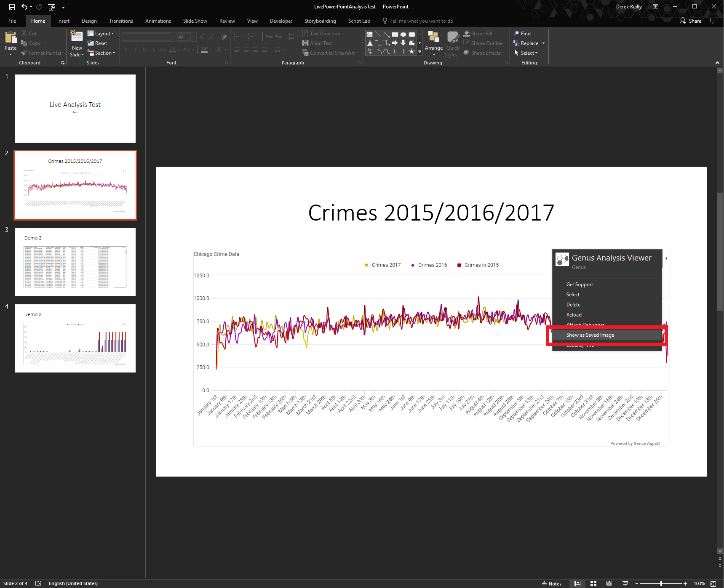This screenshot has height=588, width=724.
Task: Reset the slide layout
Action: [97, 43]
